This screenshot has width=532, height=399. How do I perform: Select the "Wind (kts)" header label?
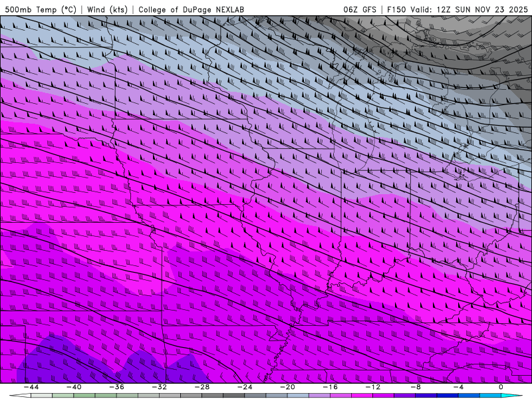click(x=108, y=9)
